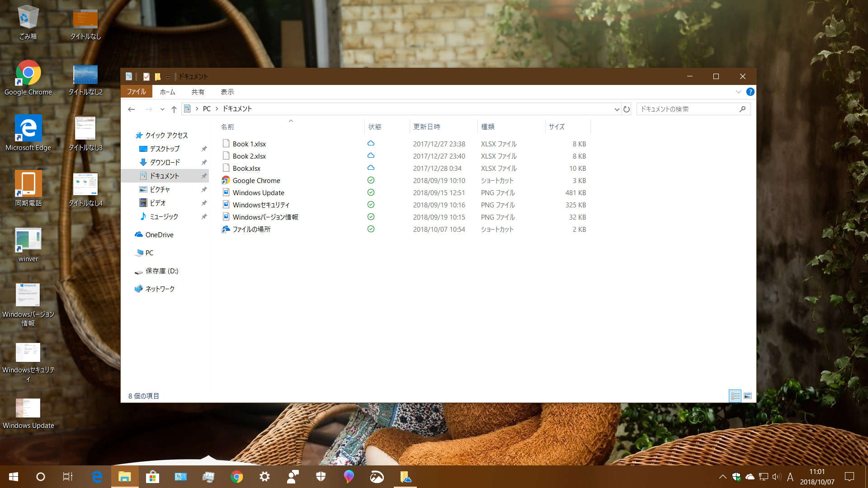
Task: Click the Up arrow navigation button
Action: tap(174, 109)
